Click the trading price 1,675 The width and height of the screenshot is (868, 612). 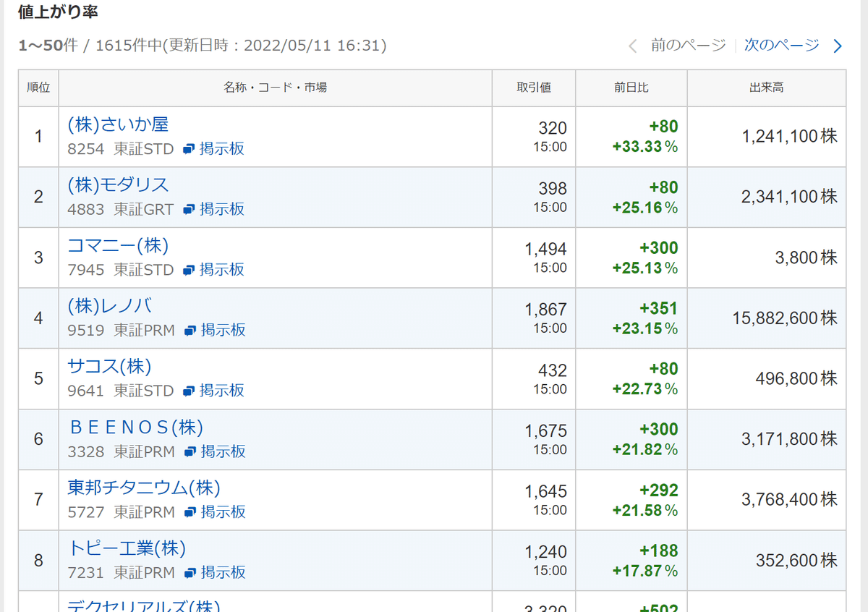545,431
